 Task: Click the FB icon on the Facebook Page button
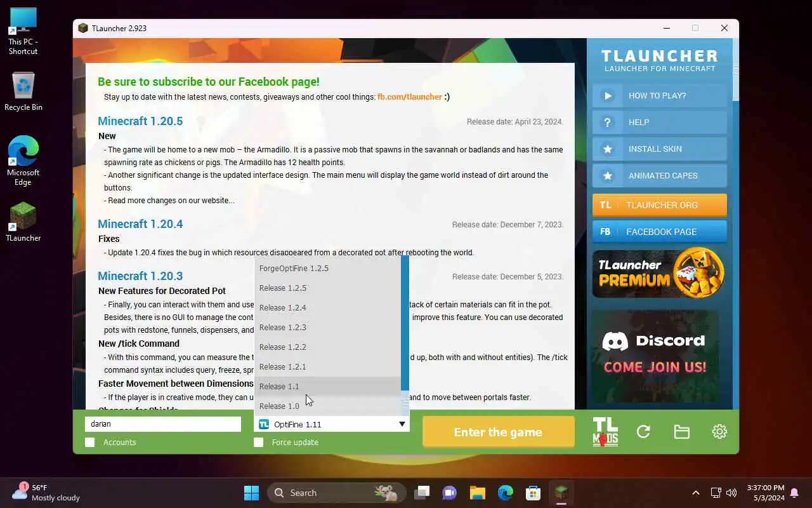[606, 232]
